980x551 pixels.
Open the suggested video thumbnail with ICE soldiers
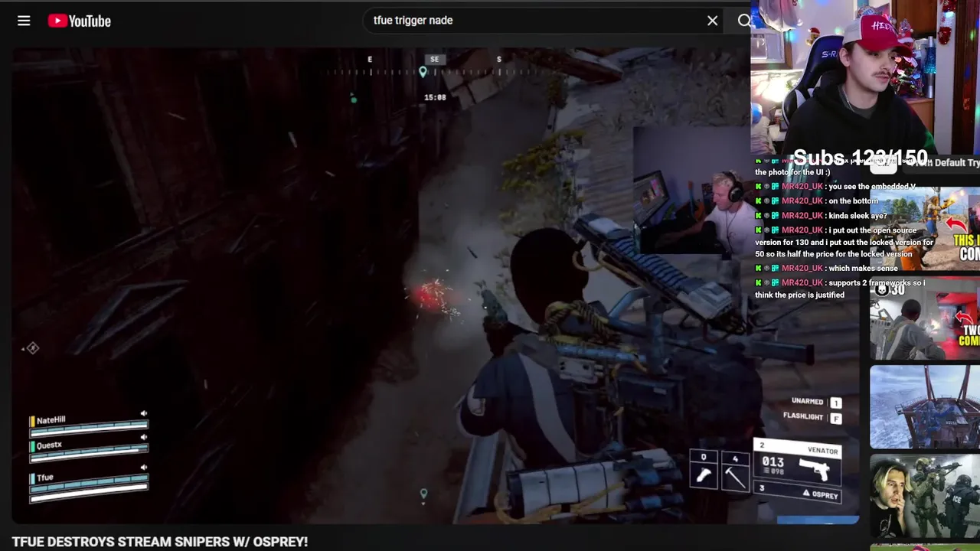(x=925, y=497)
